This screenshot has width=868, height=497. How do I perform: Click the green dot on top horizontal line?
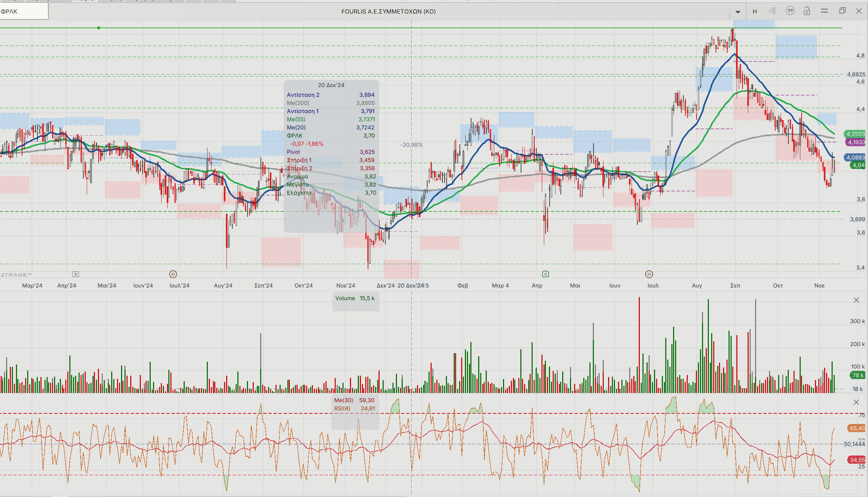(99, 28)
